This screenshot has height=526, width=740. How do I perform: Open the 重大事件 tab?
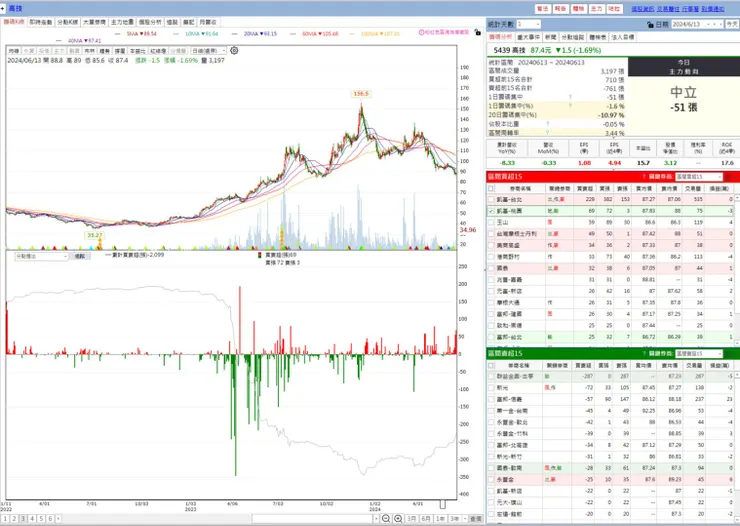click(529, 37)
